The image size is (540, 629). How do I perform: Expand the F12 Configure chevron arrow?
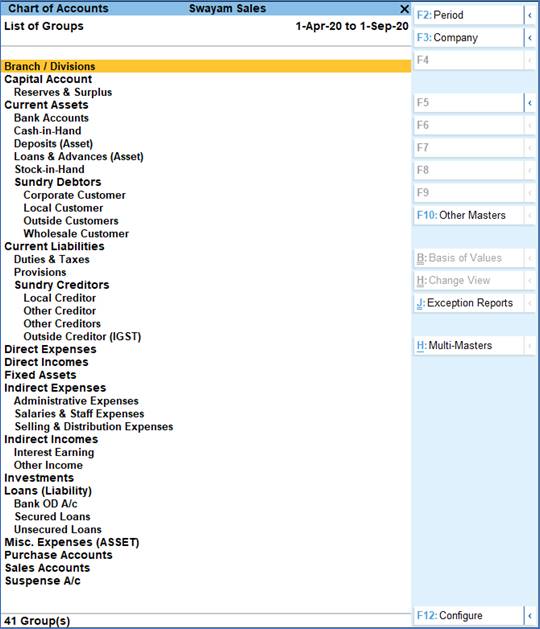(x=530, y=615)
